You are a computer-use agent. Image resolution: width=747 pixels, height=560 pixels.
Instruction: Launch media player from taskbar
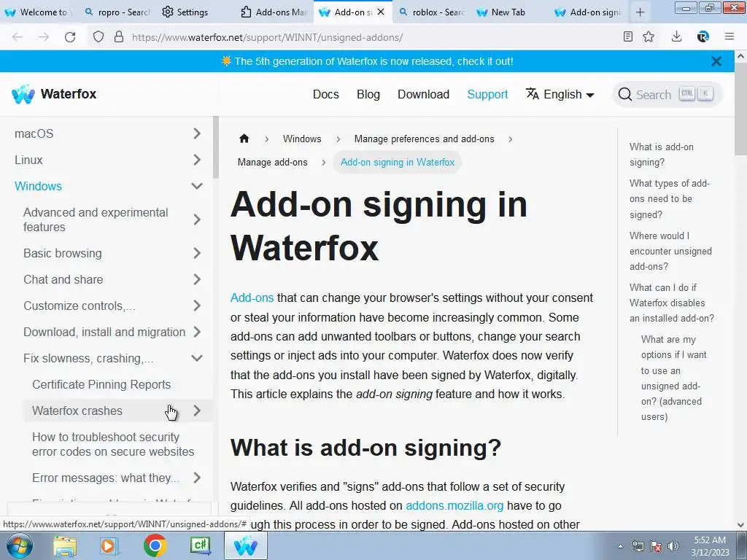(x=108, y=546)
